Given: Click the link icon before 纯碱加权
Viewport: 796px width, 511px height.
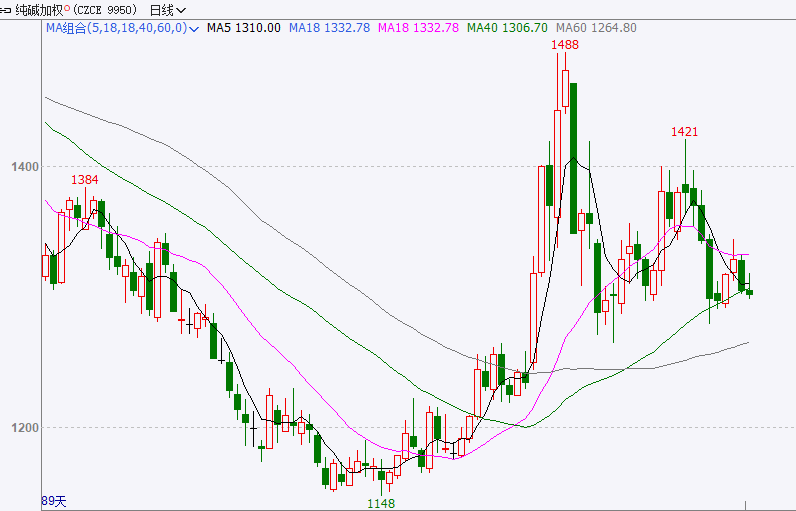Looking at the screenshot, I should point(6,10).
